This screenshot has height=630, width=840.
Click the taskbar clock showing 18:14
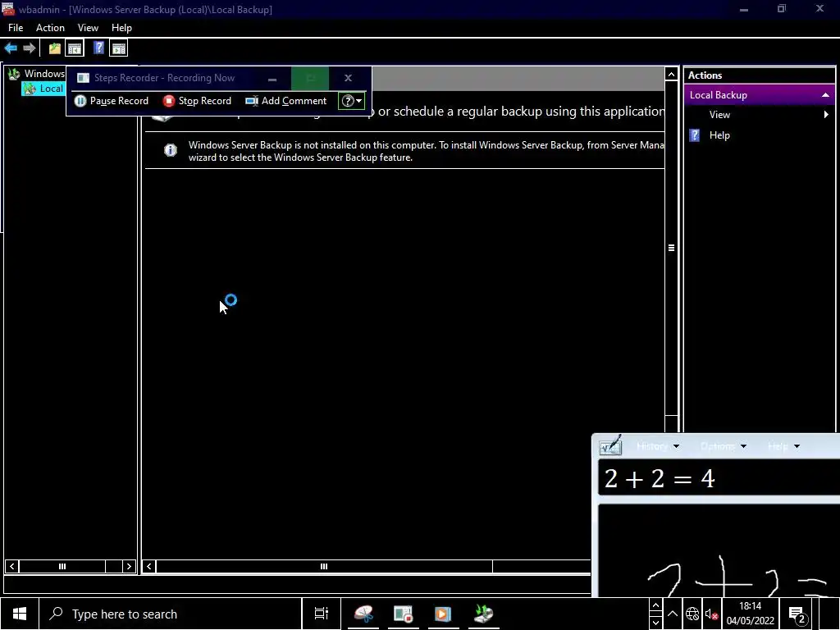point(750,614)
